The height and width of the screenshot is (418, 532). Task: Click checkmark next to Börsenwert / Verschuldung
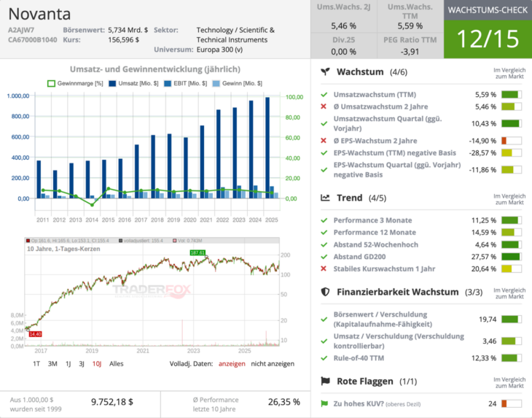(x=324, y=320)
